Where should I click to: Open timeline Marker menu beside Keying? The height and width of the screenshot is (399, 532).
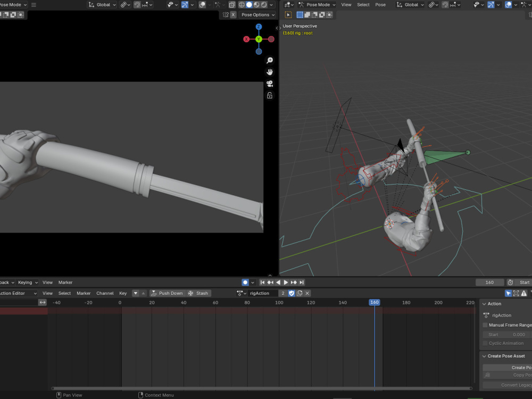point(65,282)
